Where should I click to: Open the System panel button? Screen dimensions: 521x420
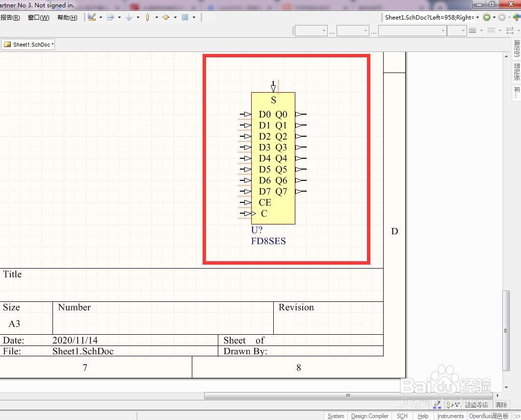click(x=336, y=416)
